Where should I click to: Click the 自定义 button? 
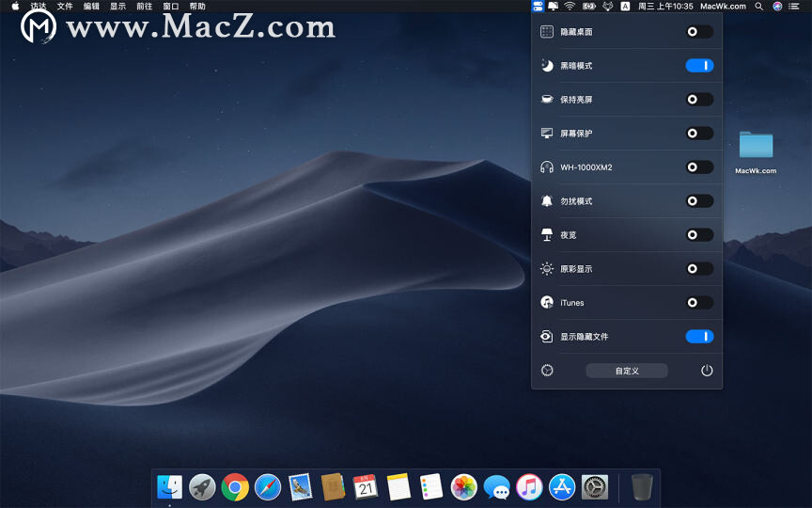(x=627, y=371)
